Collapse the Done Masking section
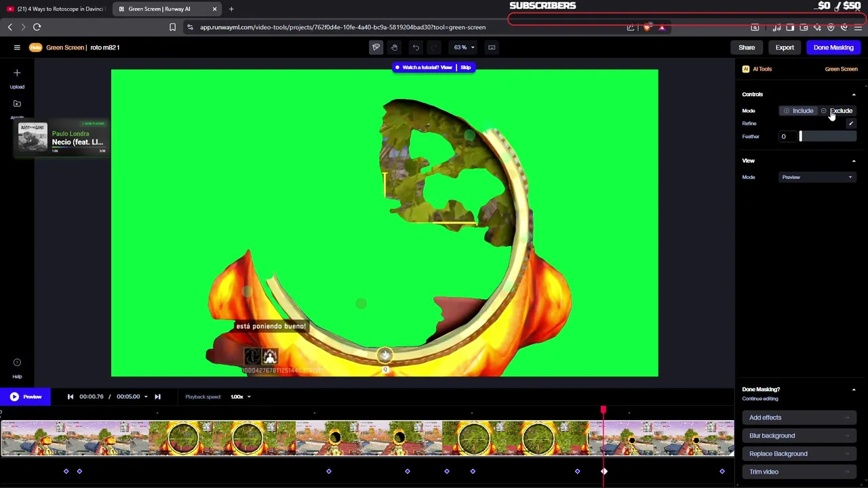The width and height of the screenshot is (868, 488). (854, 390)
